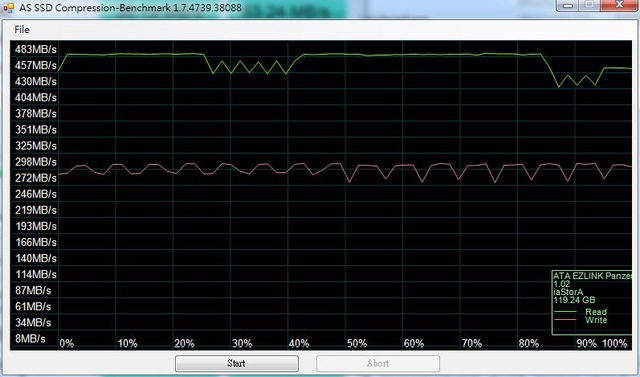Click the AS SSD app icon in title bar
The width and height of the screenshot is (640, 377).
tap(8, 7)
